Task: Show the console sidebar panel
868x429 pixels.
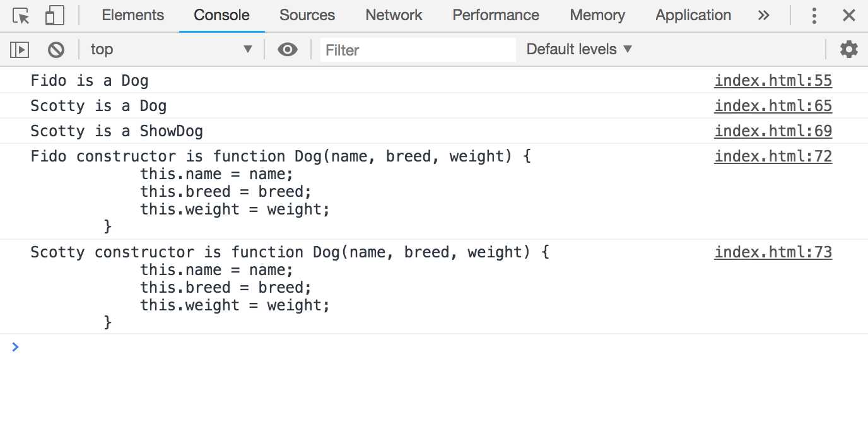Action: click(20, 49)
